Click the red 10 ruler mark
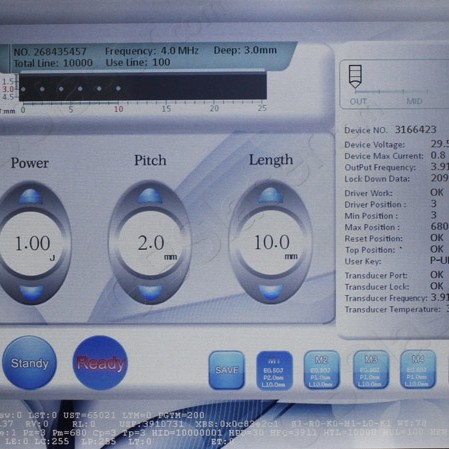Viewport: 449px width, 449px height. coord(119,109)
